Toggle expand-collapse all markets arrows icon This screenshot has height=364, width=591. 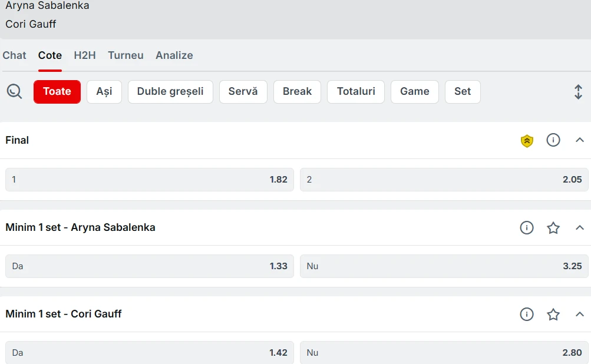coord(578,91)
